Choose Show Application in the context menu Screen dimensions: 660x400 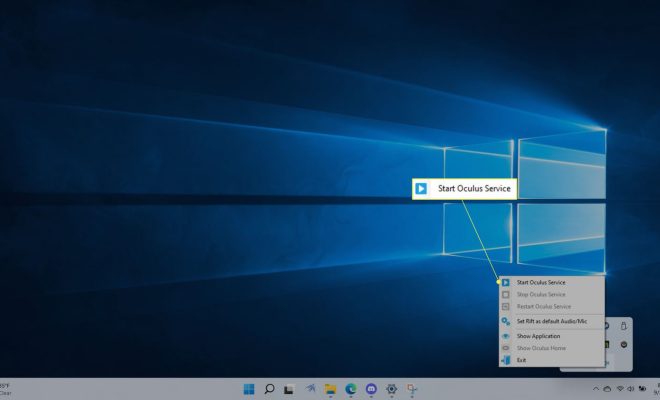[x=551, y=336]
